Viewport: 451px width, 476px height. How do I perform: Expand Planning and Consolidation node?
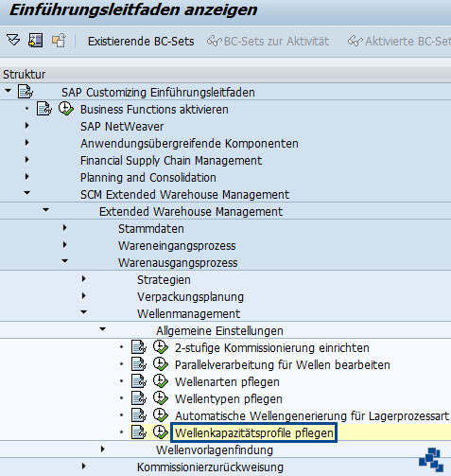click(27, 177)
